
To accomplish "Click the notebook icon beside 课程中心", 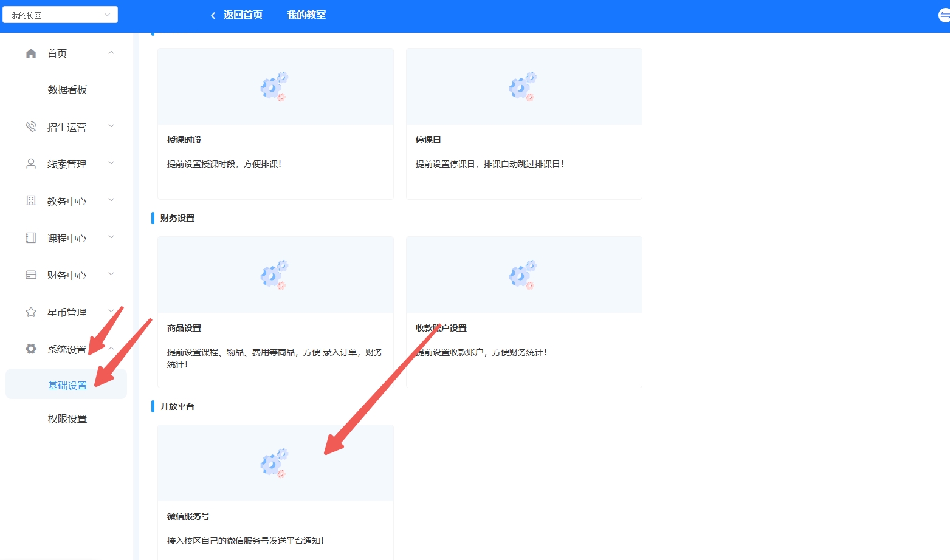I will [x=31, y=238].
